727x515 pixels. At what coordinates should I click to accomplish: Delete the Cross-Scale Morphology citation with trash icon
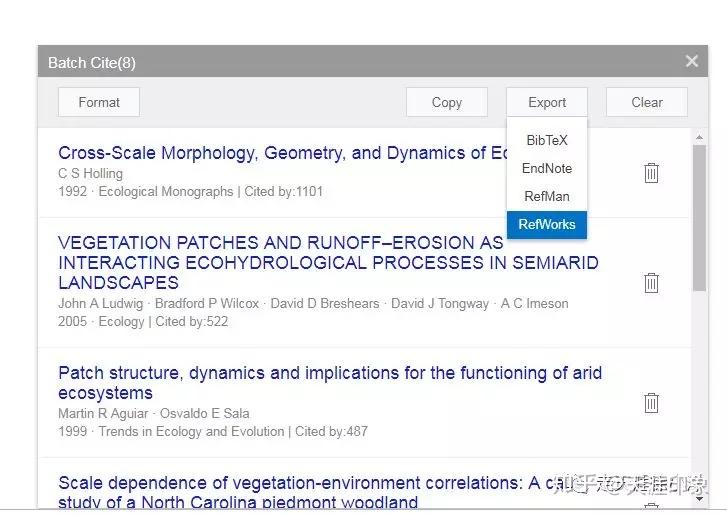click(x=651, y=173)
